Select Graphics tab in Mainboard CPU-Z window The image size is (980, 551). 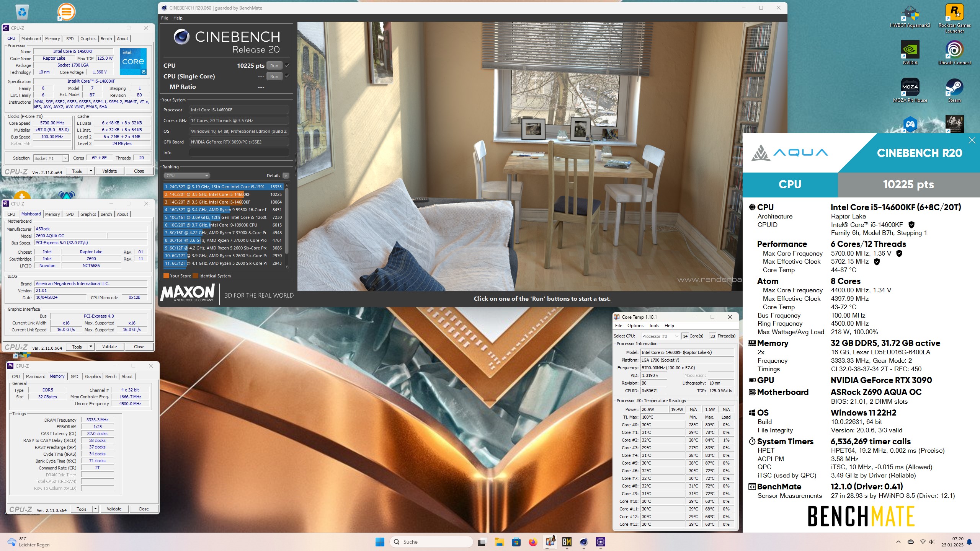click(x=88, y=214)
